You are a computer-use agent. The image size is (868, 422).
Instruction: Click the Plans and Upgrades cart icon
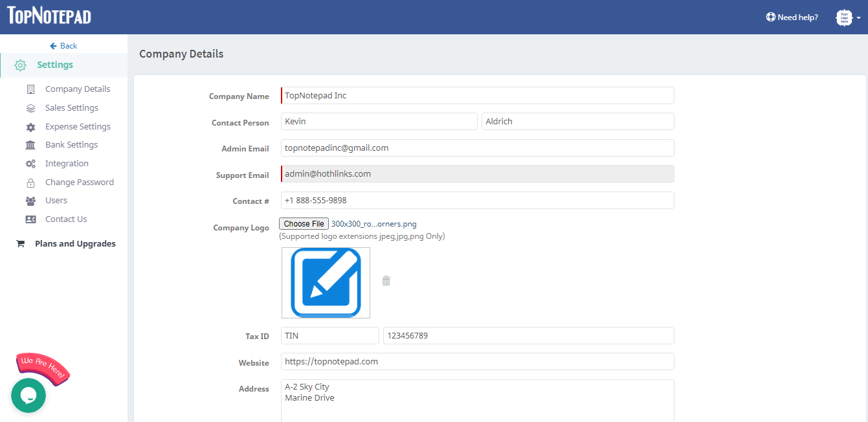[20, 244]
